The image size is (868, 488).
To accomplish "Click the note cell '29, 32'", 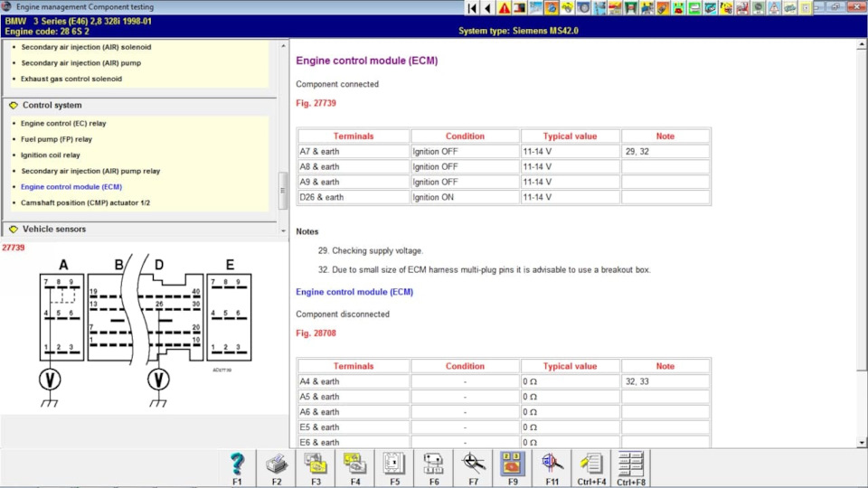I will [x=665, y=151].
